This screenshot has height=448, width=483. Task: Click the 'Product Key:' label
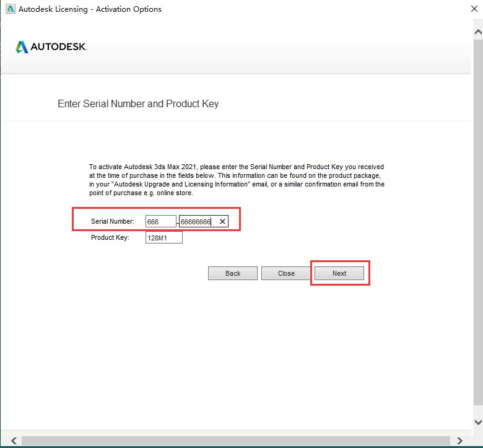(110, 237)
